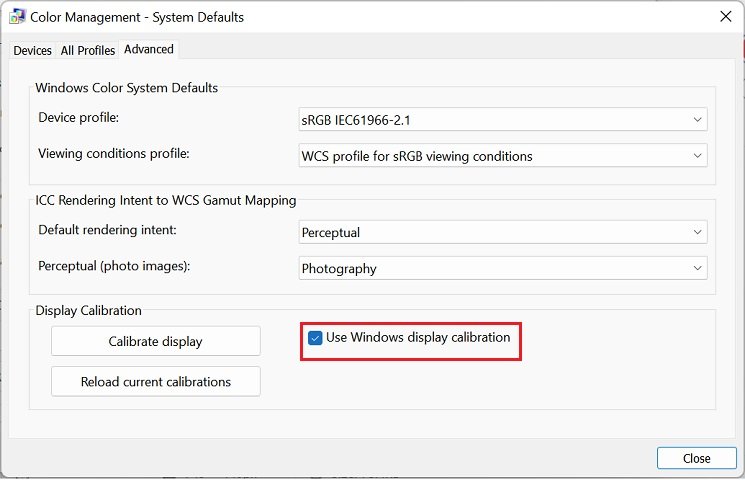Click Reload current calibrations

tap(156, 381)
